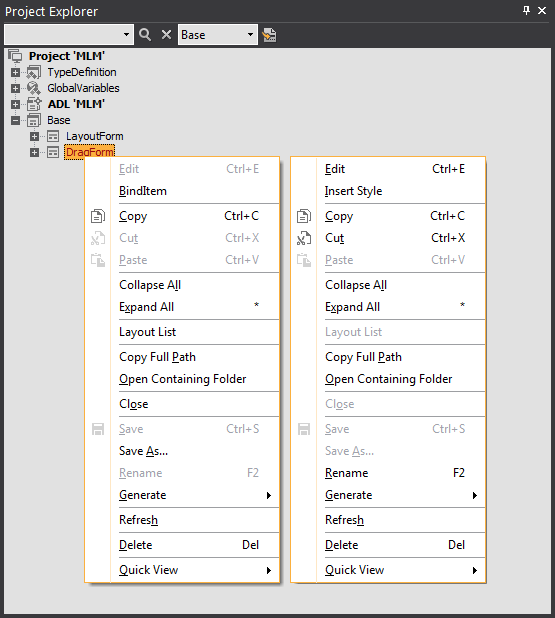The image size is (555, 618).
Task: Click the Copy icon in the left menu
Action: pos(98,216)
